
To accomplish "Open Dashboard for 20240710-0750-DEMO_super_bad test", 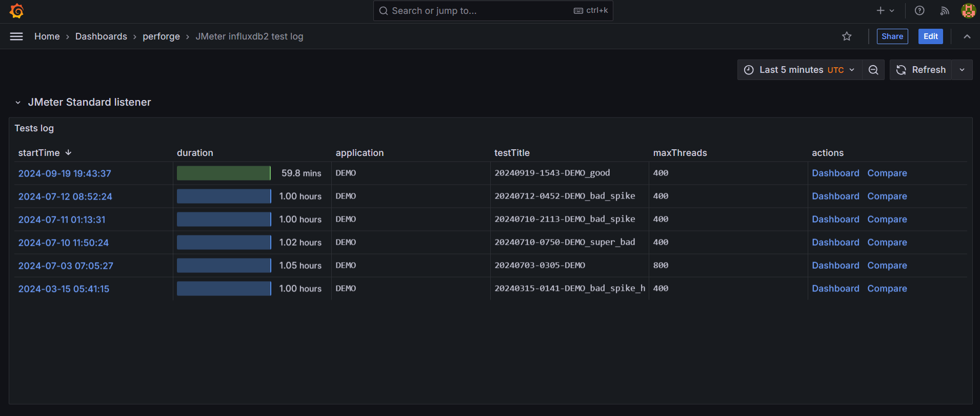I will 835,243.
